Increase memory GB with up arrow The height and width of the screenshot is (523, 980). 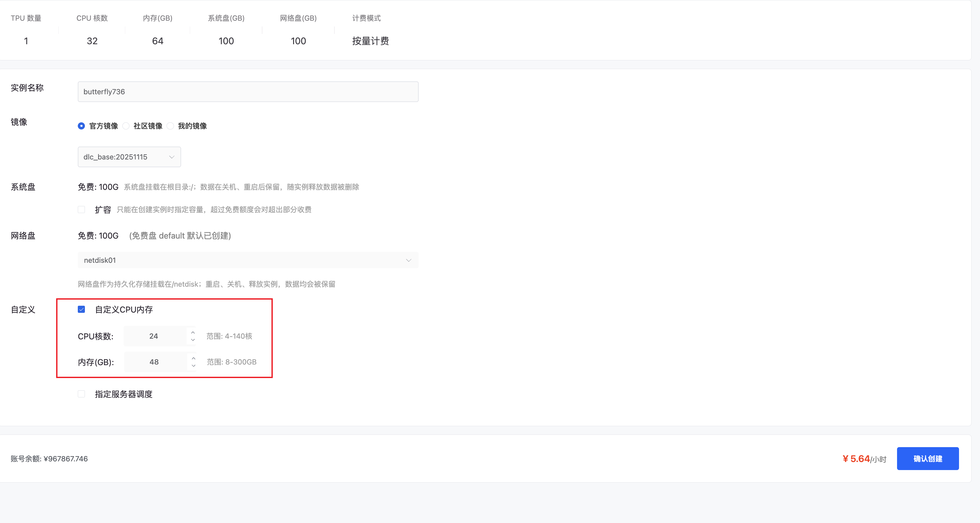click(x=193, y=358)
